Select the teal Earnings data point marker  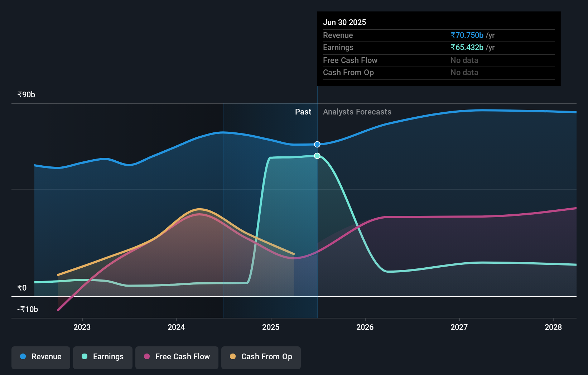click(317, 156)
